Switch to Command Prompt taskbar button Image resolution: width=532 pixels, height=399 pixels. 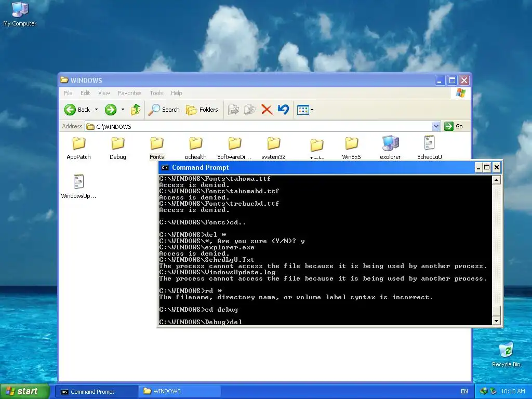[96, 392]
